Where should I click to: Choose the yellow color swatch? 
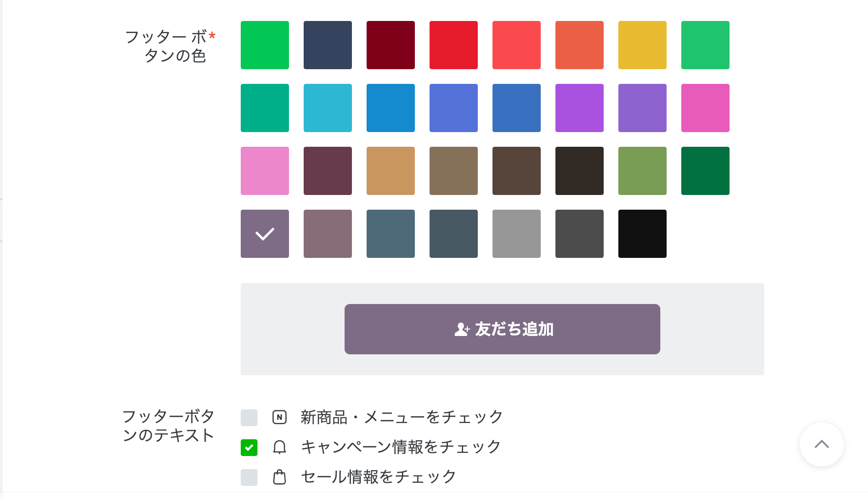642,45
